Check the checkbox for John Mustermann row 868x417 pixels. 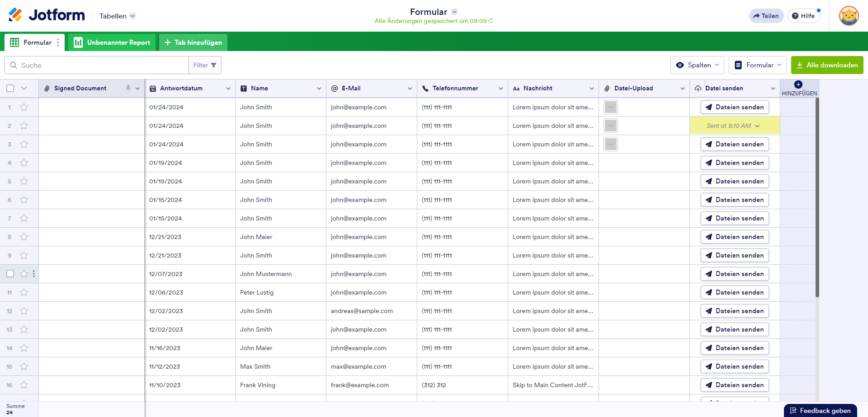(x=10, y=274)
